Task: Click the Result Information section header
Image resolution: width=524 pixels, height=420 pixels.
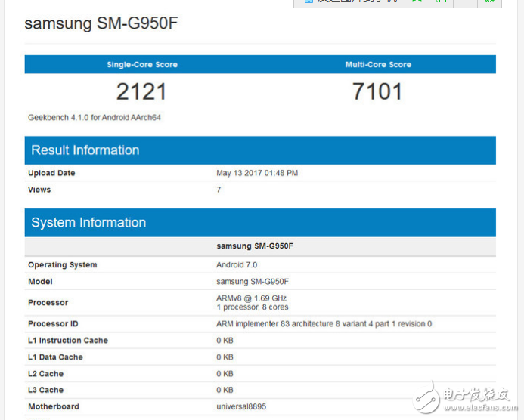Action: (x=85, y=150)
